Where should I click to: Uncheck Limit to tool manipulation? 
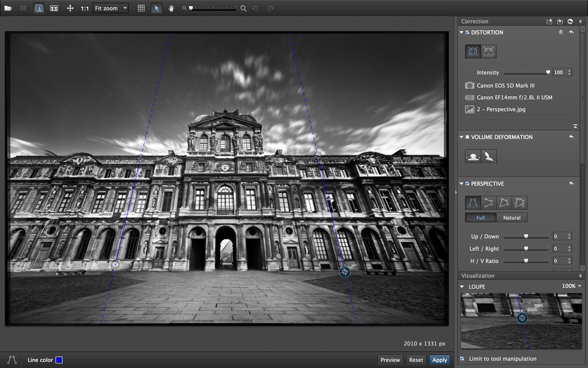coord(463,359)
